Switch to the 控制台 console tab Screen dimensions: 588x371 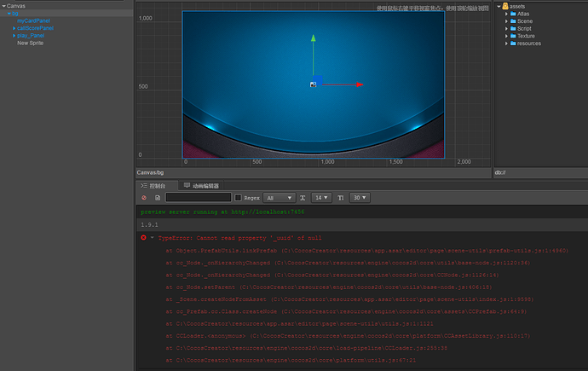point(155,184)
